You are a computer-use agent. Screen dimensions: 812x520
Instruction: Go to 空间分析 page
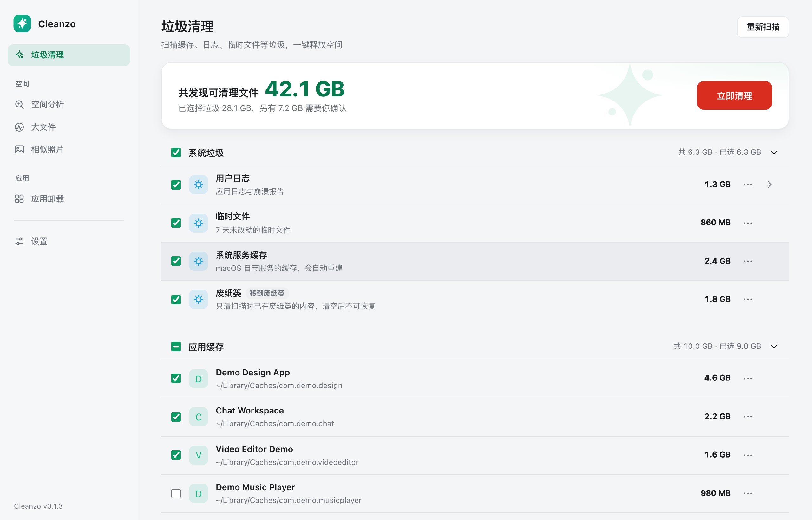[x=69, y=104]
